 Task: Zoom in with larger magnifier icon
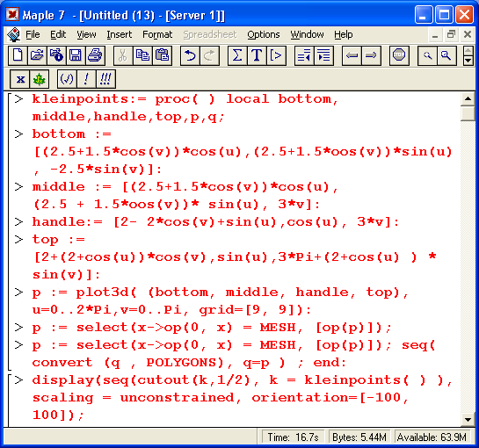(446, 55)
